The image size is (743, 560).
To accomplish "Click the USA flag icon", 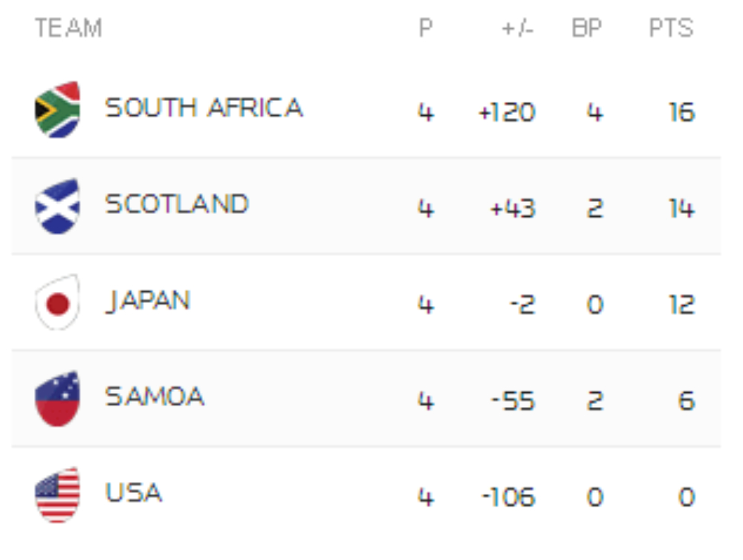I will (x=57, y=495).
